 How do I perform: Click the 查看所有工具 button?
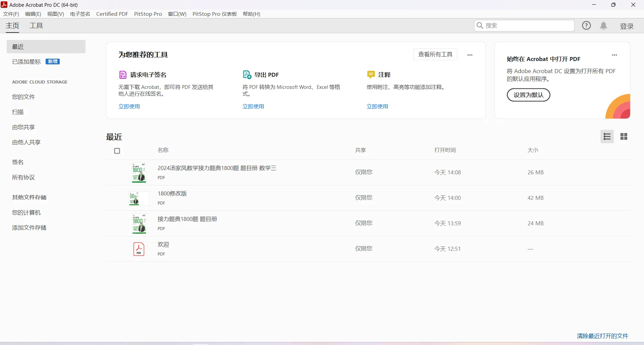[435, 54]
